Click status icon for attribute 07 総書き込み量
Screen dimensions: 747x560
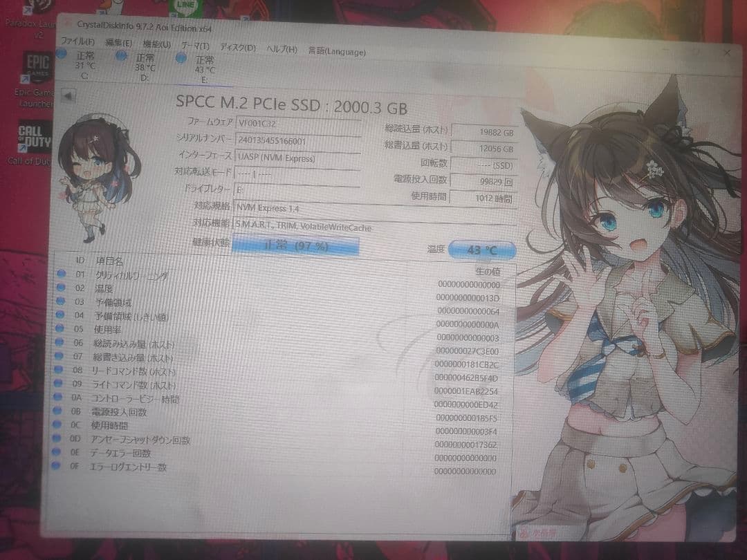(x=59, y=355)
